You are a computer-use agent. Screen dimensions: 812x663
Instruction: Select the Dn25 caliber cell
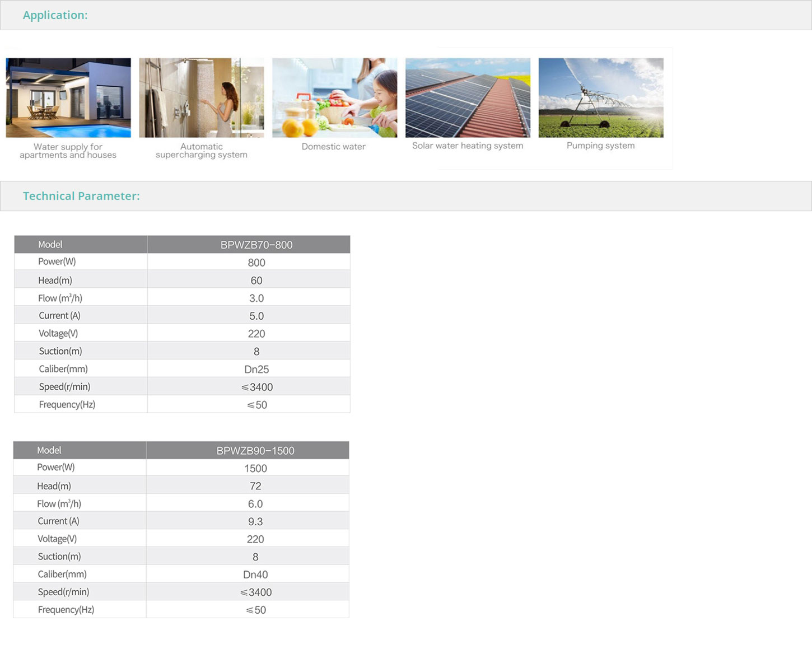[x=249, y=369]
